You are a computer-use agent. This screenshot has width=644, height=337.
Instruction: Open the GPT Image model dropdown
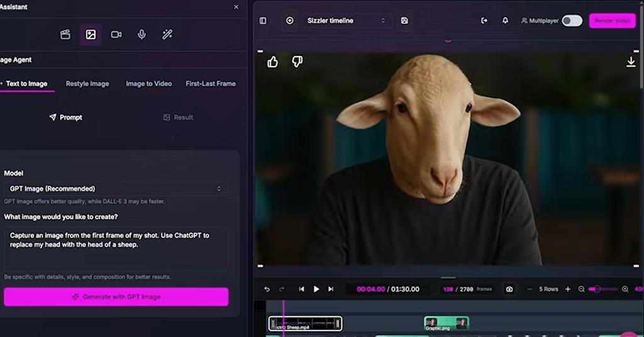pyautogui.click(x=115, y=189)
